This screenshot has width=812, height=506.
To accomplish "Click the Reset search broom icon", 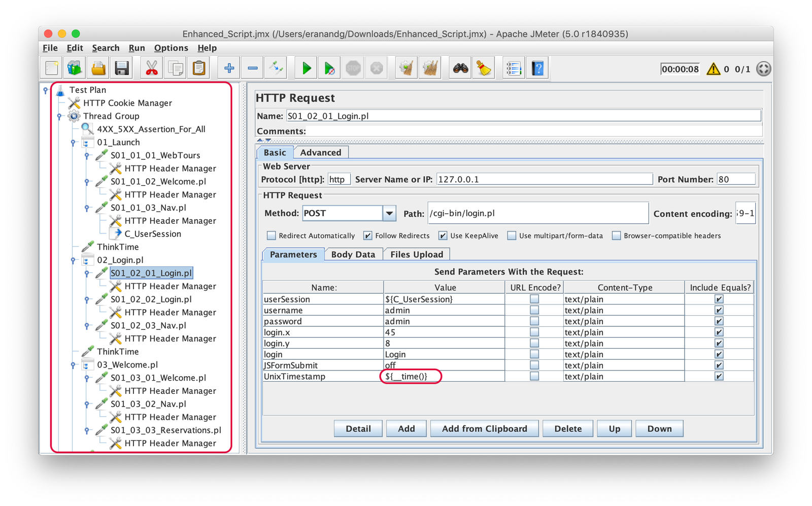I will coord(484,68).
